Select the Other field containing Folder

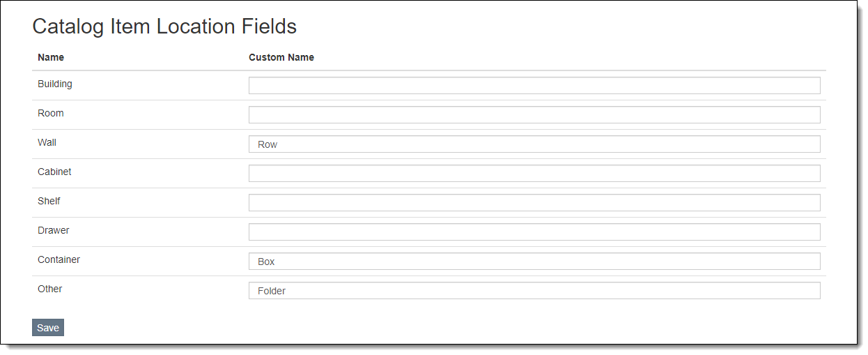(534, 291)
